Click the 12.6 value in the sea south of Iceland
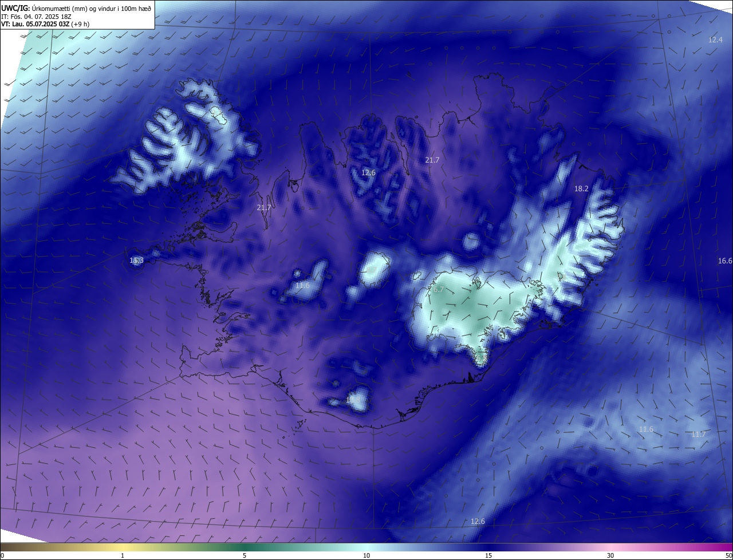Viewport: 733px width, 560px height. click(x=478, y=521)
